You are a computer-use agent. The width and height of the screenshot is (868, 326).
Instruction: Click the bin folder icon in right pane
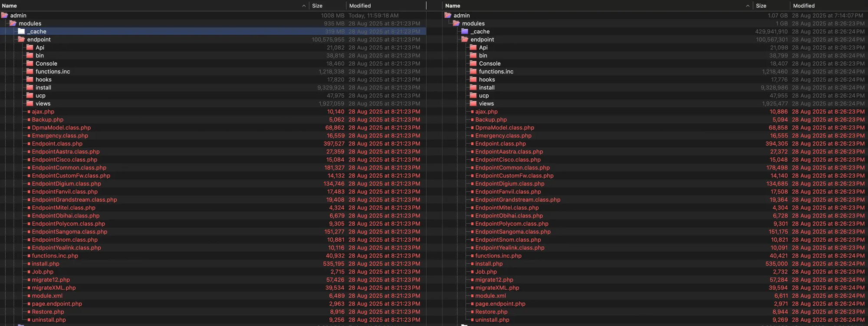click(473, 56)
